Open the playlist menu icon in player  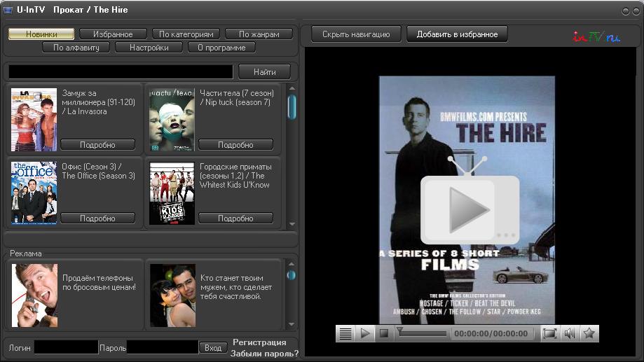[345, 334]
